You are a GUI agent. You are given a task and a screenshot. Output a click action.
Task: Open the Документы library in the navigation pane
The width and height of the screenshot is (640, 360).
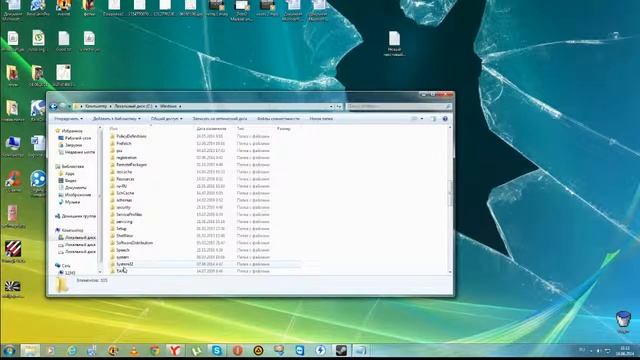[x=76, y=188]
